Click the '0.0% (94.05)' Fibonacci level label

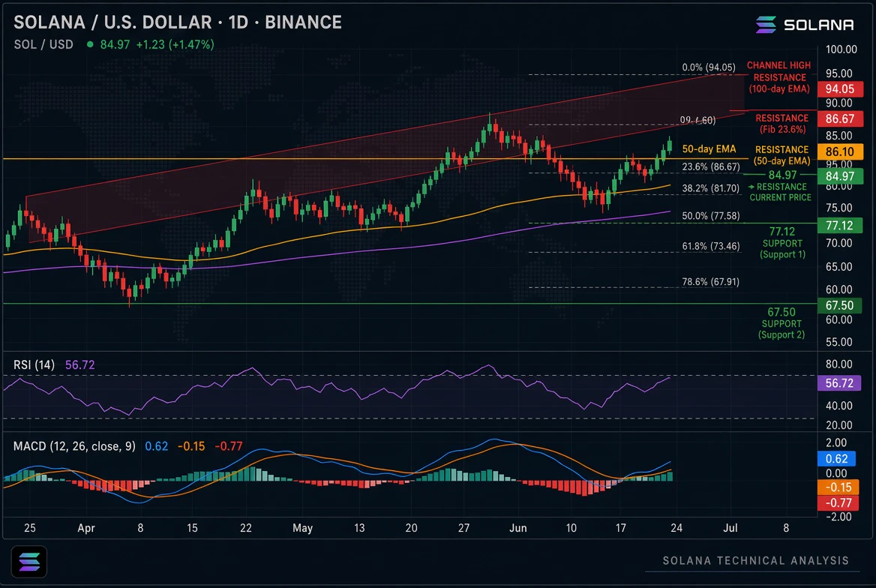[x=709, y=67]
